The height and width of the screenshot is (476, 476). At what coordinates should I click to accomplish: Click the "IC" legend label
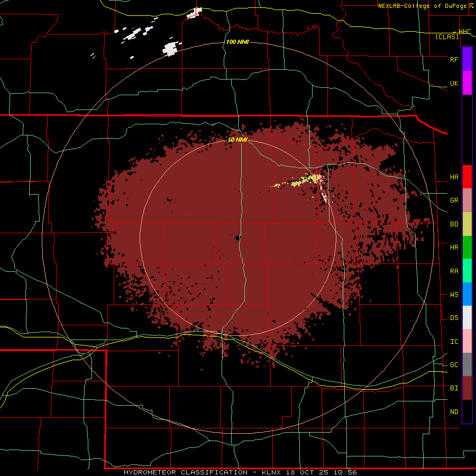coord(454,342)
